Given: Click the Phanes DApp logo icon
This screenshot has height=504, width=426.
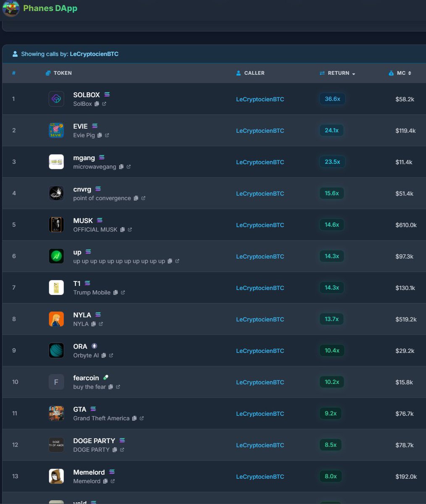Looking at the screenshot, I should (11, 8).
